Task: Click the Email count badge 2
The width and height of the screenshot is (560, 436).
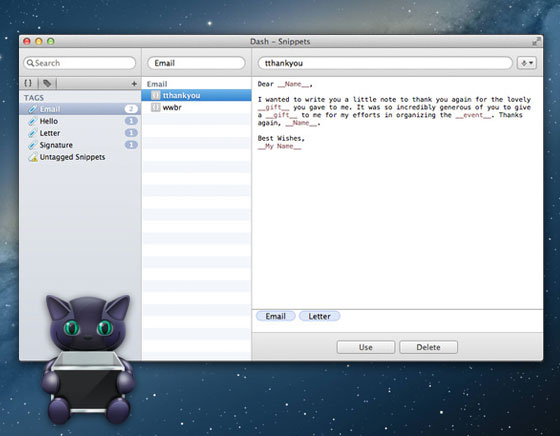Action: click(131, 109)
